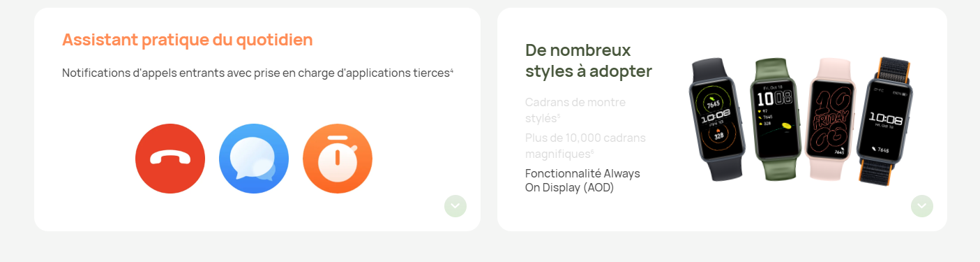Expand the De nombreux styles card chevron
980x262 pixels.
coord(922,206)
